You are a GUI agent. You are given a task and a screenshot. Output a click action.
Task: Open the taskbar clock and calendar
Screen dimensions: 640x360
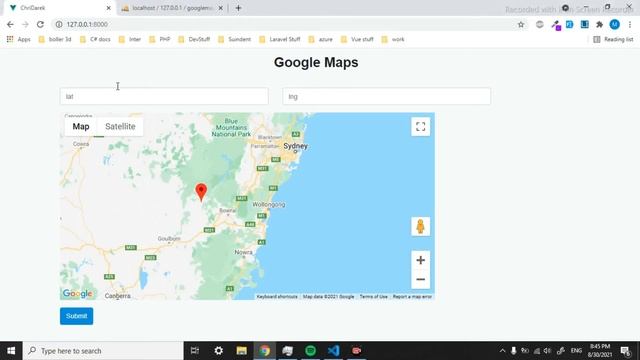600,351
